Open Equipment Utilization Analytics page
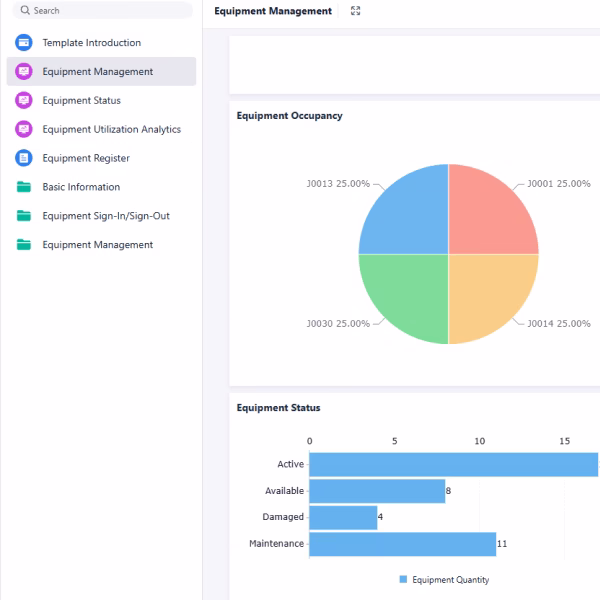This screenshot has height=600, width=600. click(x=111, y=130)
